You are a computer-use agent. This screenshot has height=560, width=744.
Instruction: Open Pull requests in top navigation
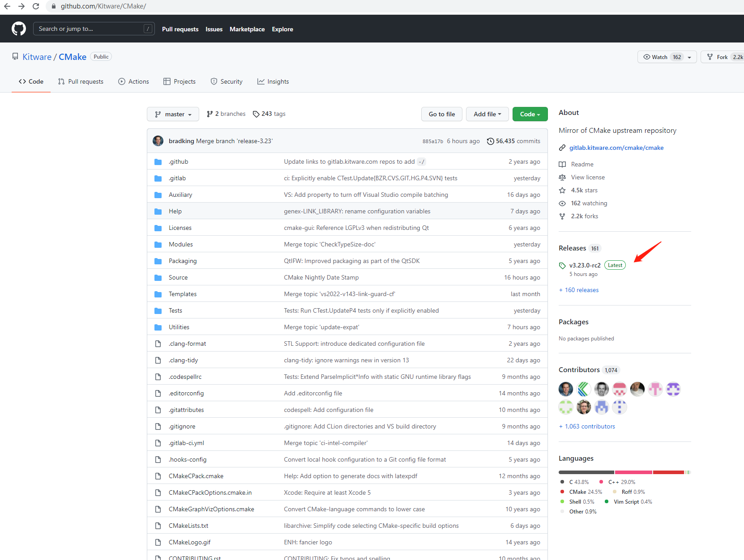(180, 29)
